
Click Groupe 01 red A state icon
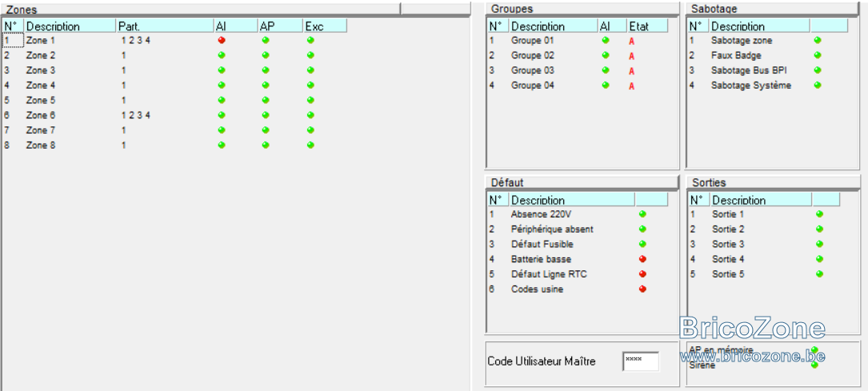pyautogui.click(x=632, y=42)
